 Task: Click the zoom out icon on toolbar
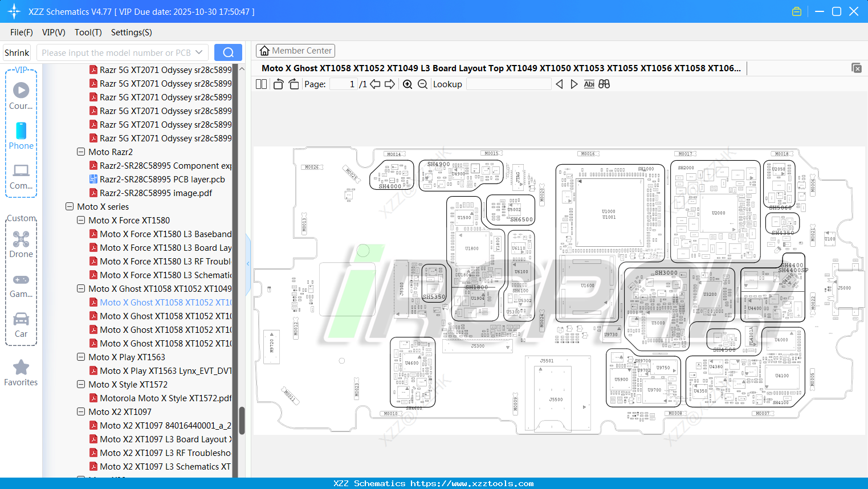(422, 84)
